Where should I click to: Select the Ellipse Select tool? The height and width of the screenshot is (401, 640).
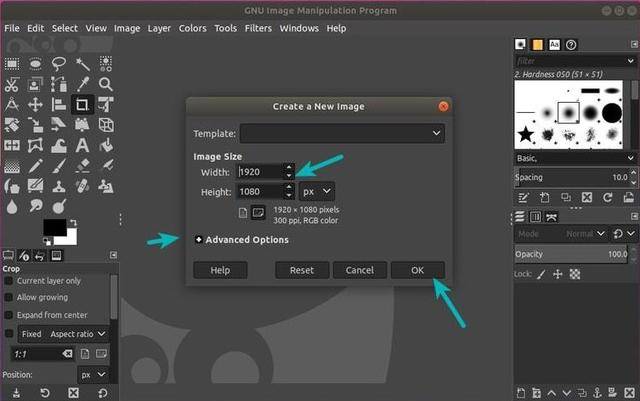point(36,64)
